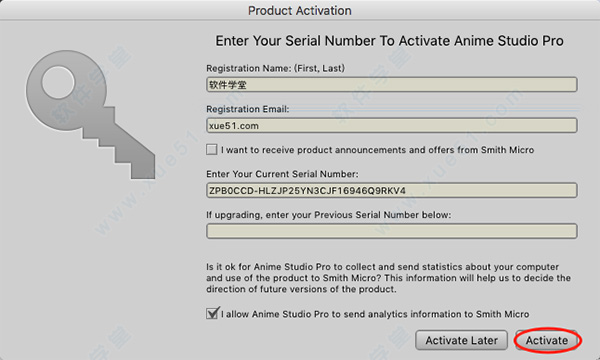Focus the empty Previous Serial Number field
This screenshot has width=600, height=360.
pyautogui.click(x=391, y=231)
